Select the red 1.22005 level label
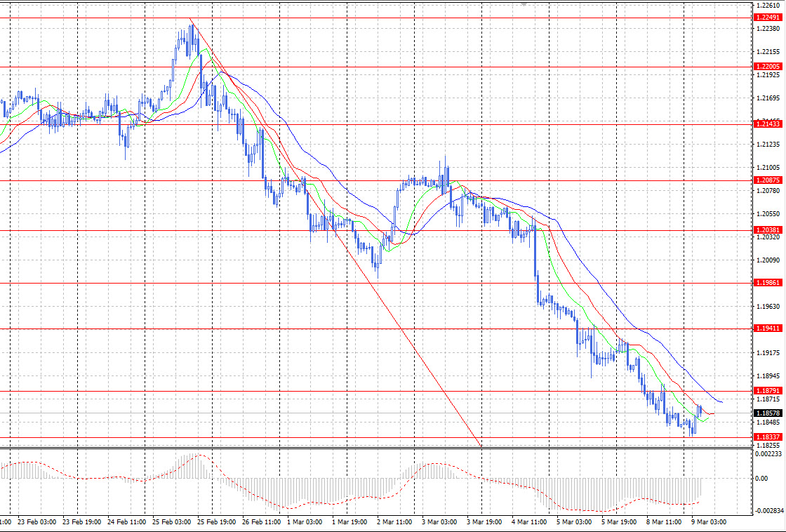The image size is (786, 532). (x=768, y=67)
